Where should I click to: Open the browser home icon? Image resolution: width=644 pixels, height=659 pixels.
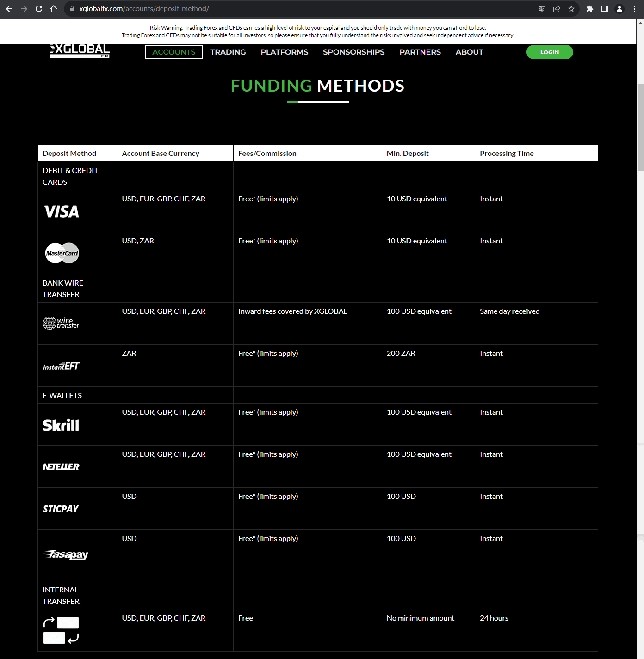click(54, 9)
